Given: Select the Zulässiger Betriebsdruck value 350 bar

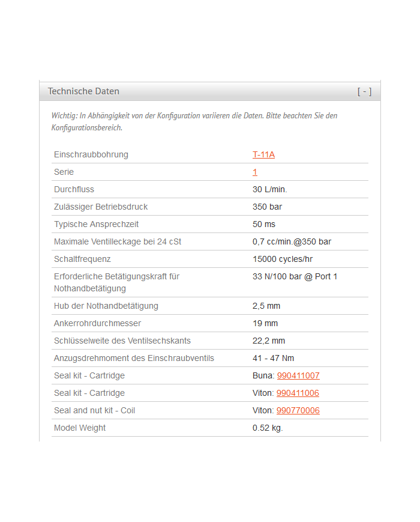Looking at the screenshot, I should pos(267,207).
